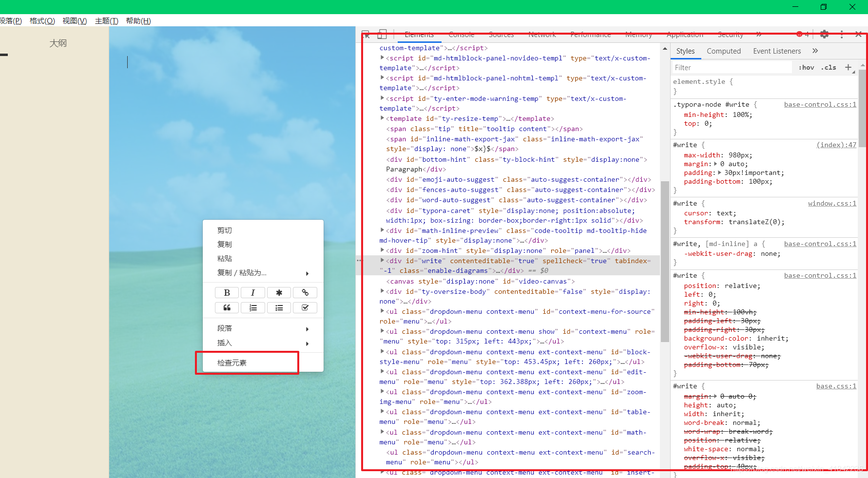Screen dimensions: 868x478
Task: Insert blockquote via quote icon
Action: (x=227, y=307)
